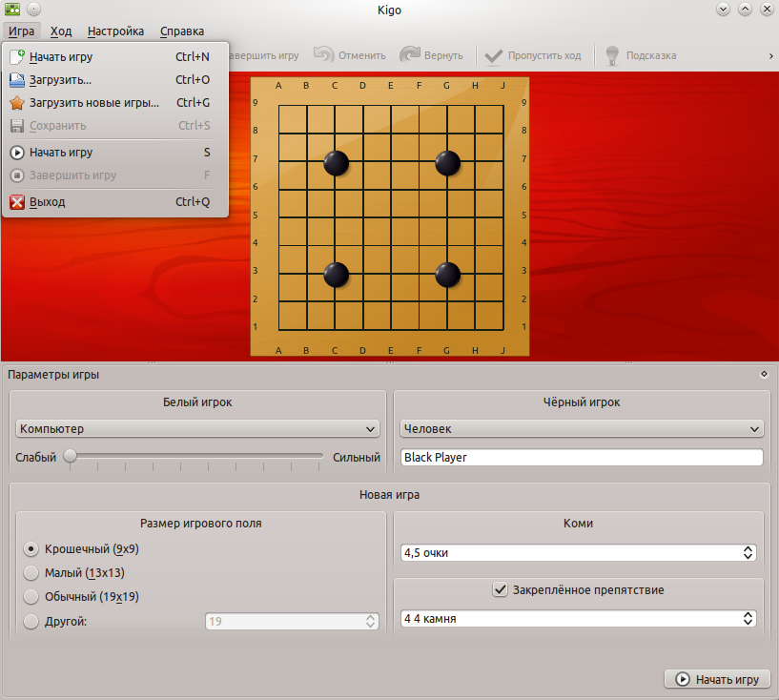Expand the toolbar overflow chevron
This screenshot has width=779, height=700.
pos(771,56)
